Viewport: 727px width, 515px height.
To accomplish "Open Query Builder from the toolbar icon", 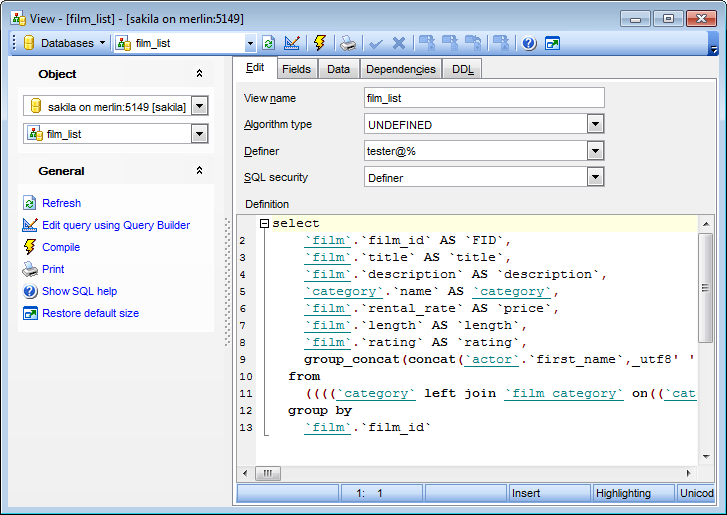I will point(292,43).
